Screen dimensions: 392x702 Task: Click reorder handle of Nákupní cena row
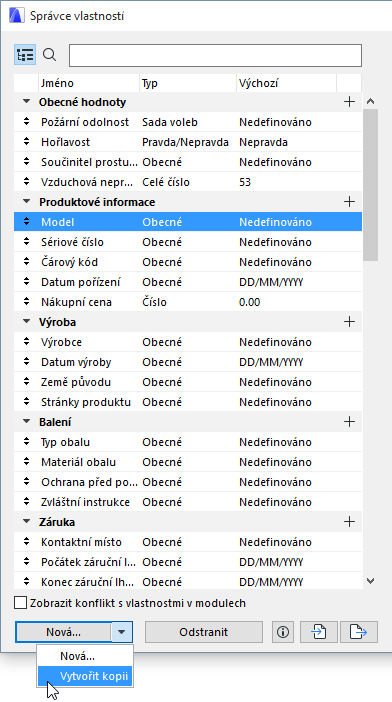click(26, 302)
